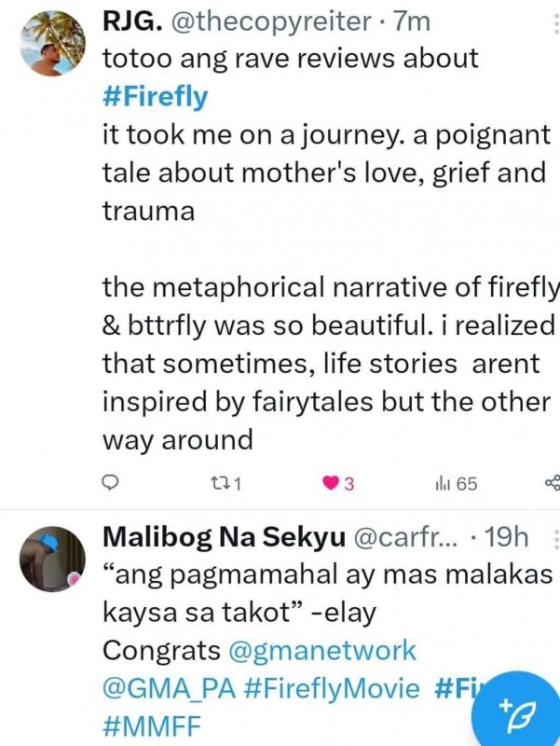Retweet RJG's post about Firefly

(x=220, y=483)
